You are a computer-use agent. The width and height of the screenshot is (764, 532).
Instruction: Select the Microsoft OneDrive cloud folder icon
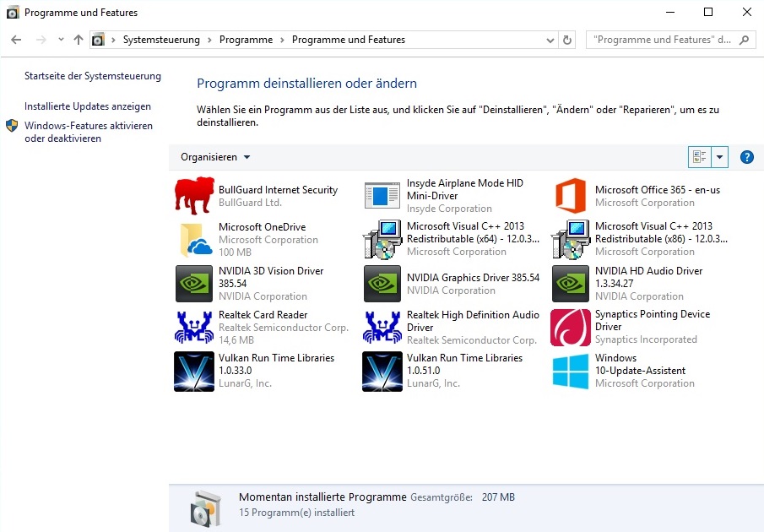(196, 240)
